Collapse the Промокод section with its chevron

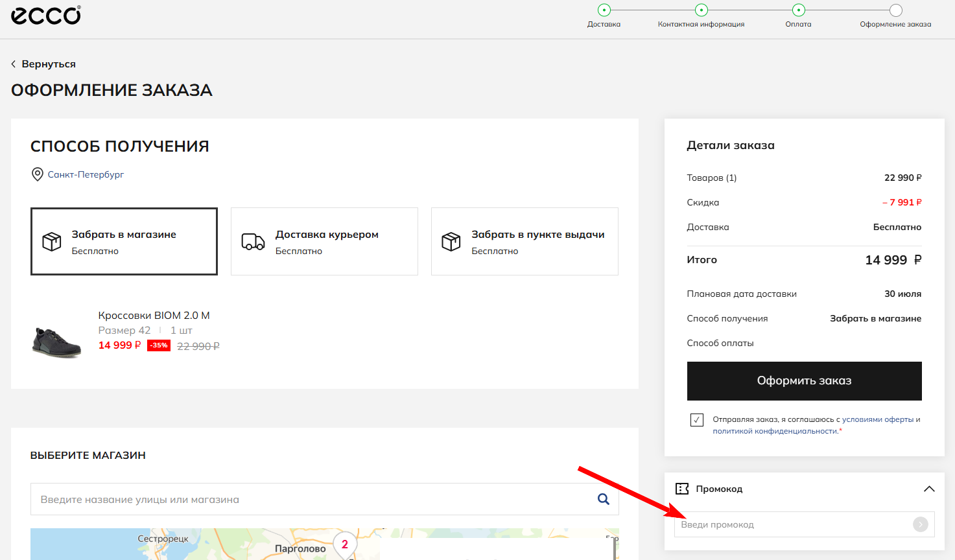[929, 488]
